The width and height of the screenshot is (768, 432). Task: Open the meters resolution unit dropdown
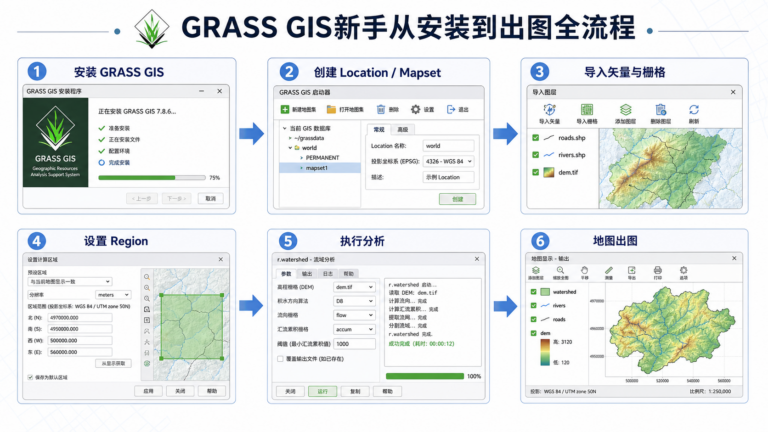113,295
